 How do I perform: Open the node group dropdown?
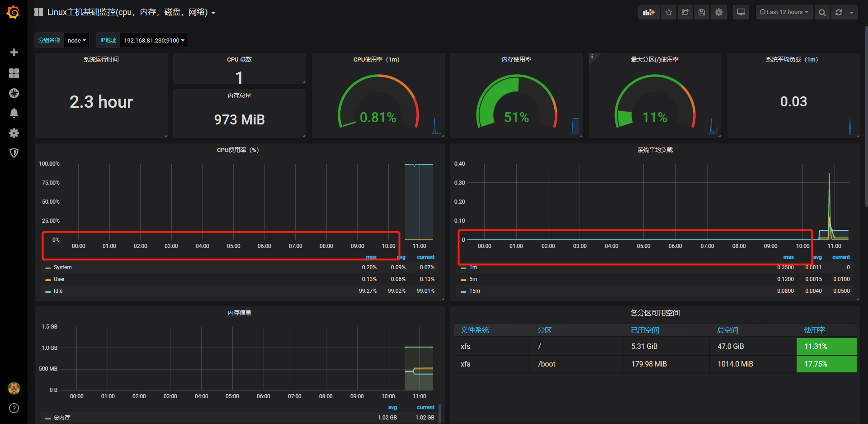click(x=76, y=40)
